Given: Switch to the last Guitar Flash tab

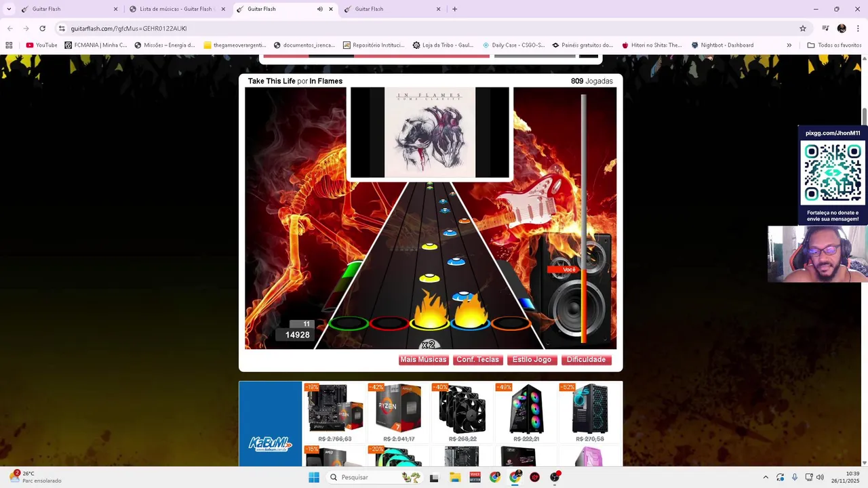Looking at the screenshot, I should (x=391, y=9).
